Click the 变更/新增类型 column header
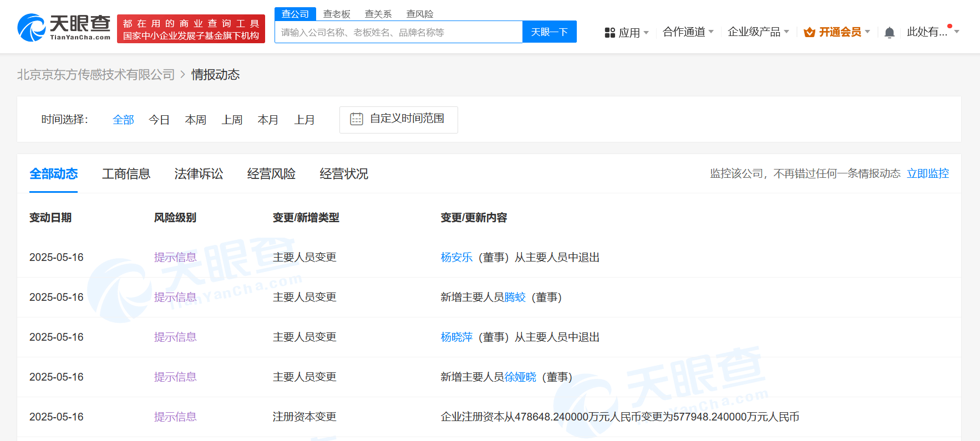Viewport: 980px width, 441px height. tap(306, 218)
